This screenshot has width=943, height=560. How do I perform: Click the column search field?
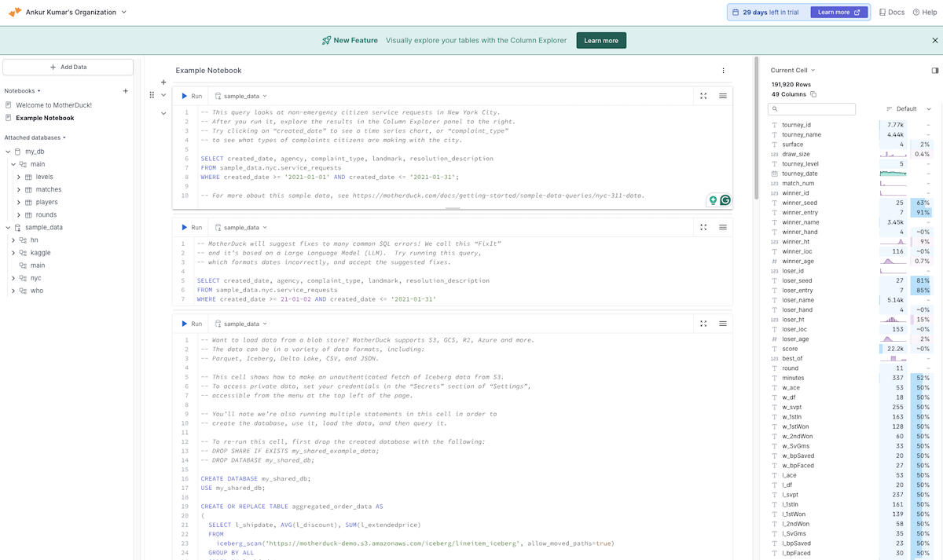coord(813,109)
